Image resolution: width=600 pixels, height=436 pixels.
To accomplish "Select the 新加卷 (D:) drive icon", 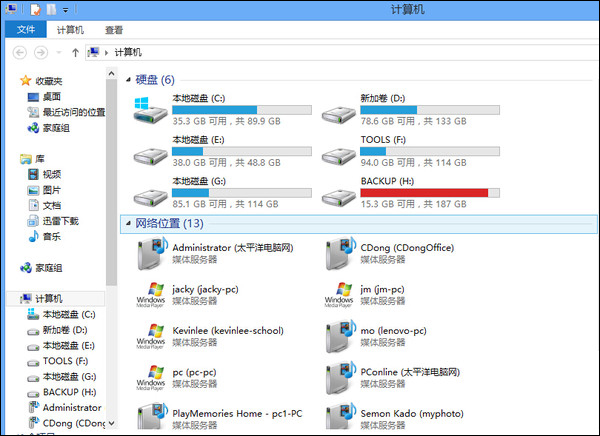I will (x=339, y=114).
